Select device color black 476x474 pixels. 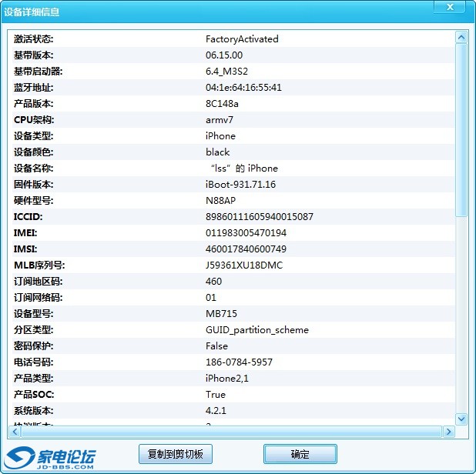coord(218,152)
